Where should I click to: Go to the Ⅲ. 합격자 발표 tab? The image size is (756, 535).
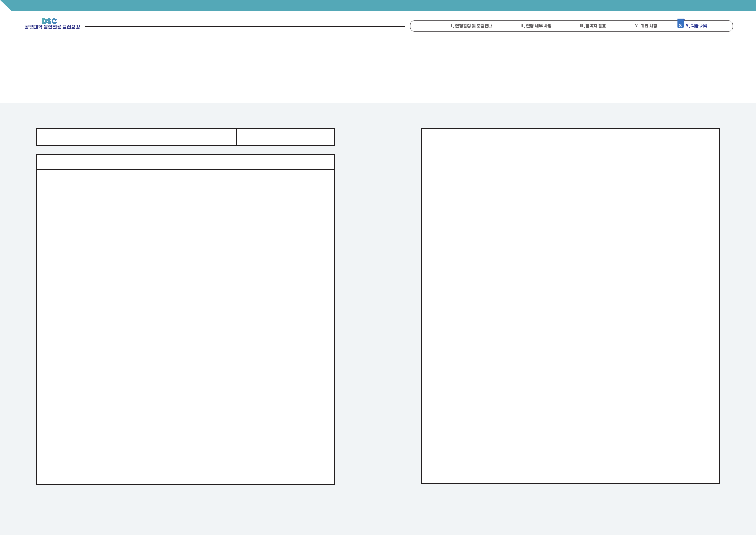pos(593,26)
